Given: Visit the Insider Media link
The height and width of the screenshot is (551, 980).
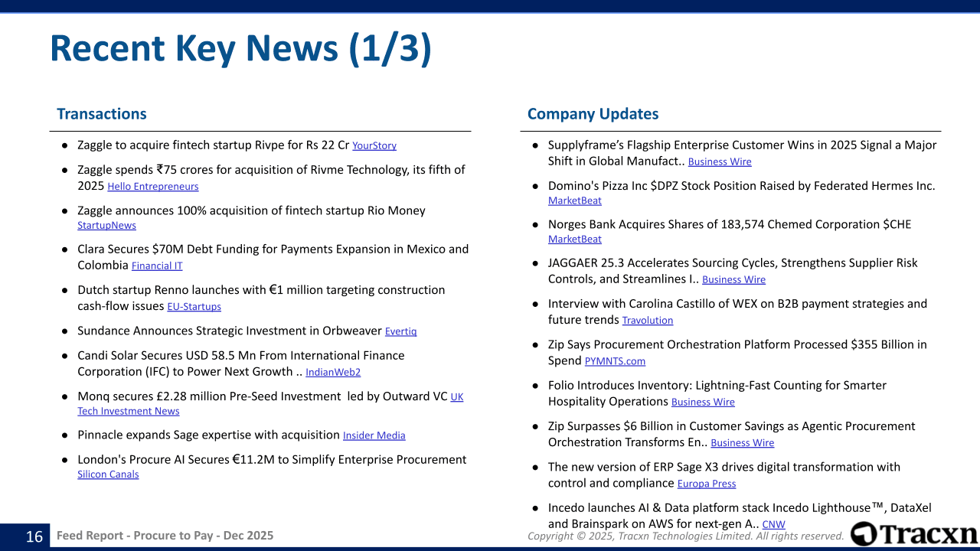Looking at the screenshot, I should point(374,435).
